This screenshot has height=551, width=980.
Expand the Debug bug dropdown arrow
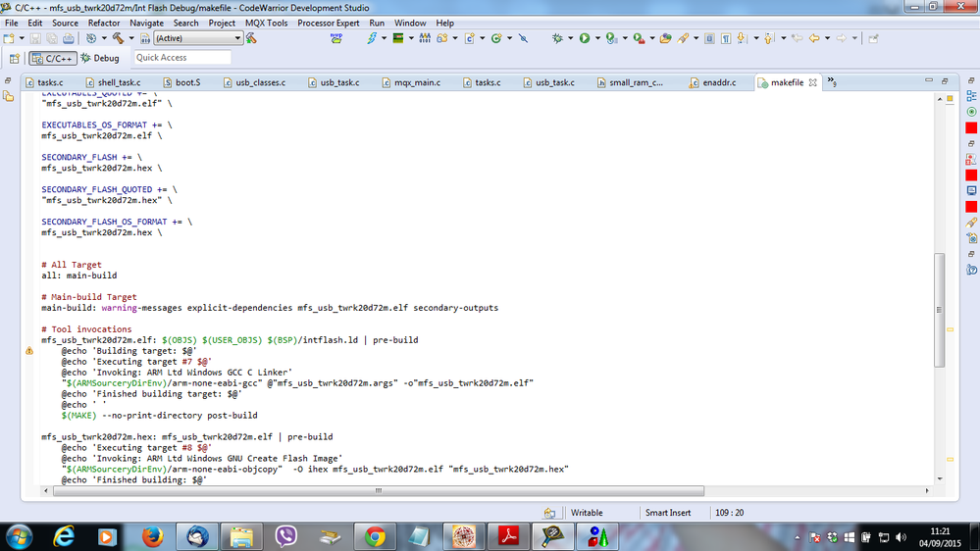point(571,38)
